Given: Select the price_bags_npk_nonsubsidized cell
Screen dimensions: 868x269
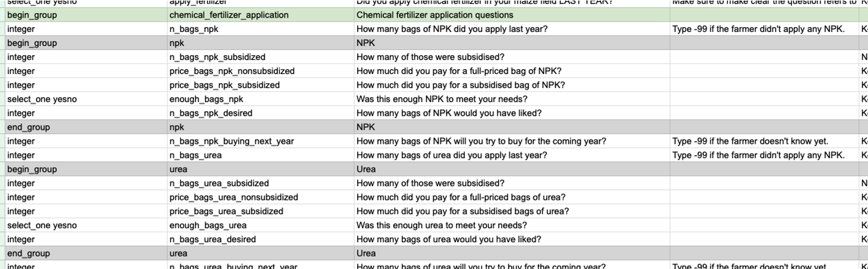Looking at the screenshot, I should click(232, 71).
